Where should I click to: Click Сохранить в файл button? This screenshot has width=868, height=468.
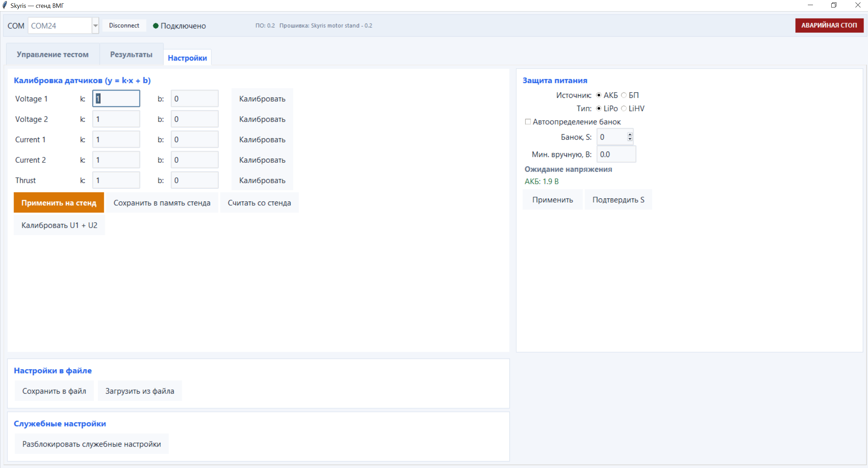coord(54,391)
